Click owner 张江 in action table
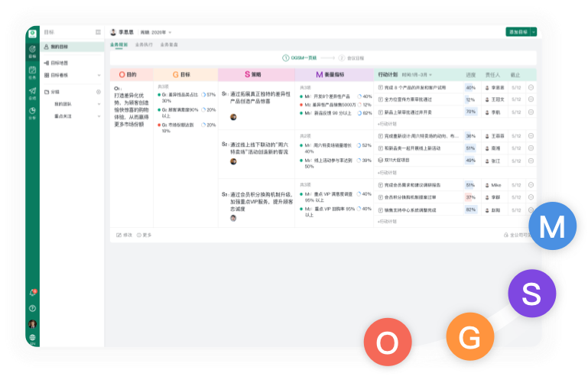 [492, 161]
